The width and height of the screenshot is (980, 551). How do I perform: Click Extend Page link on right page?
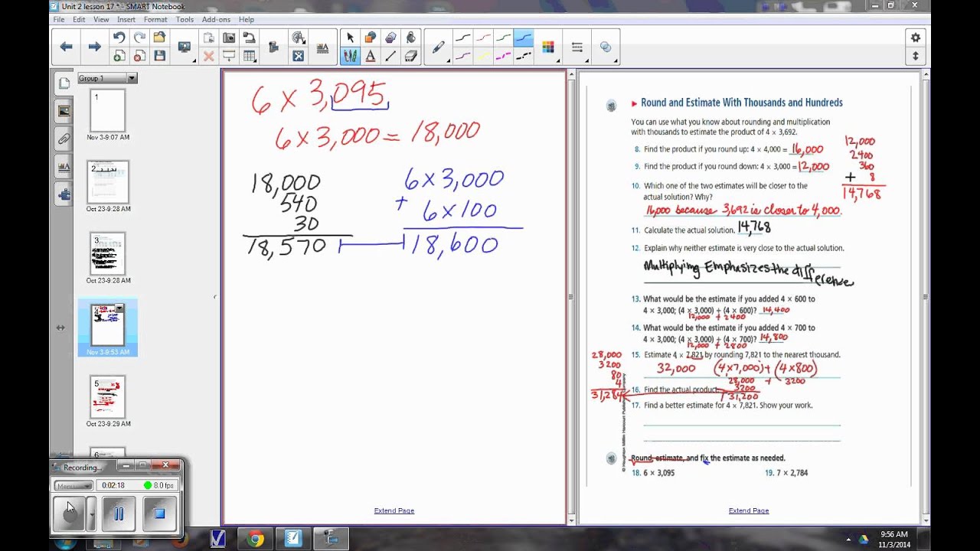pos(749,510)
